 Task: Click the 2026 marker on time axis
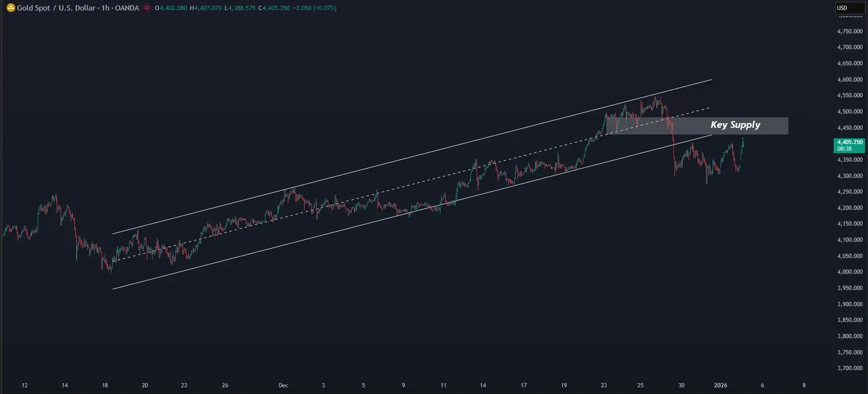720,385
